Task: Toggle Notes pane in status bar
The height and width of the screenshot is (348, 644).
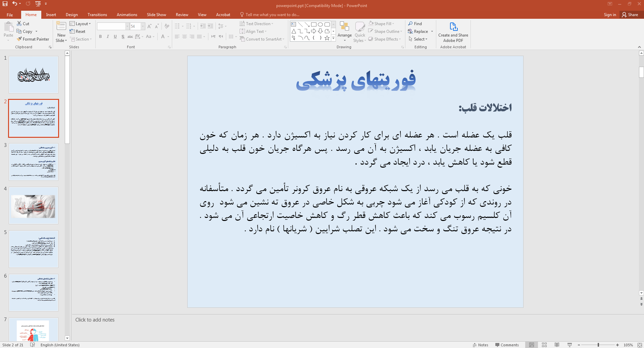Action: point(481,345)
